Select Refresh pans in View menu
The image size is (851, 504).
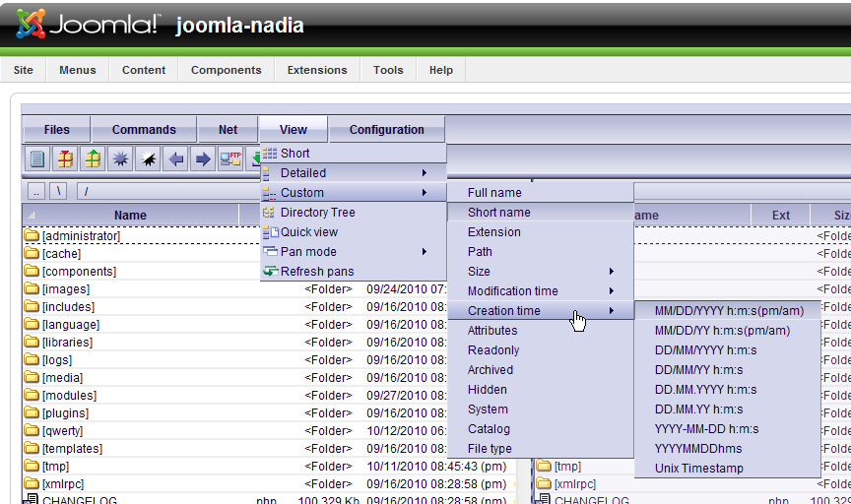[354, 272]
